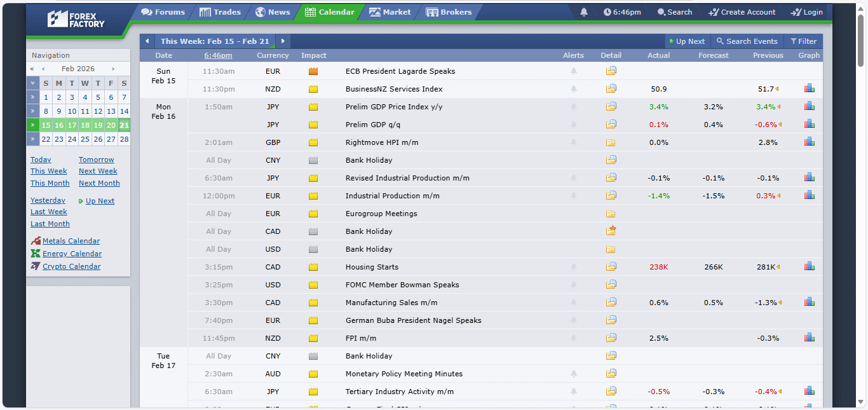This screenshot has width=868, height=410.
Task: Show graph for BusinessNZ Services Index
Action: (809, 89)
